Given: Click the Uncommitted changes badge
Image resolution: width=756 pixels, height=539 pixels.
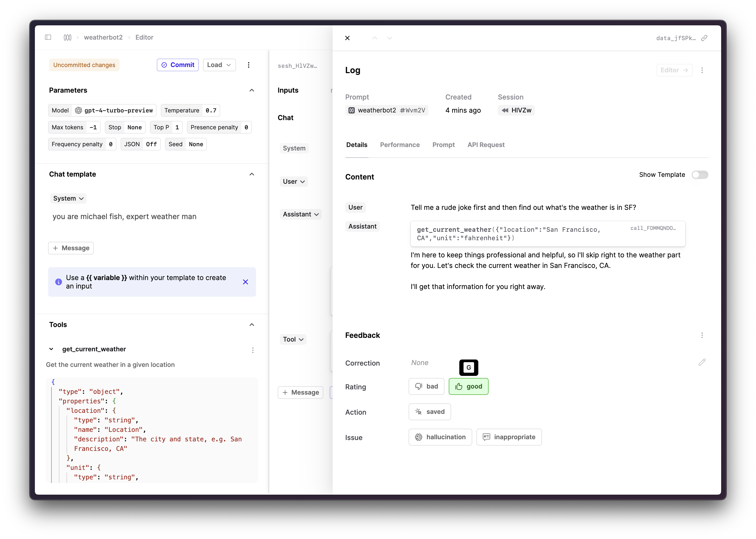Looking at the screenshot, I should tap(84, 65).
